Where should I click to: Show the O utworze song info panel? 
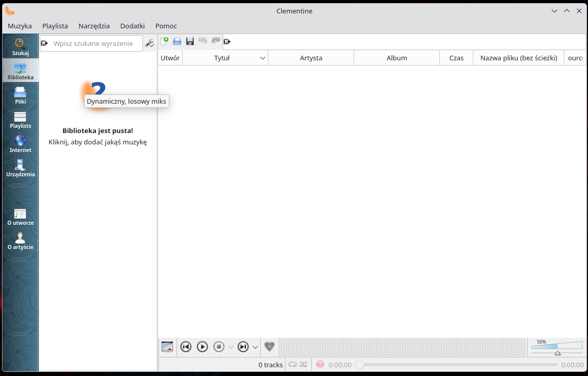[x=20, y=216]
